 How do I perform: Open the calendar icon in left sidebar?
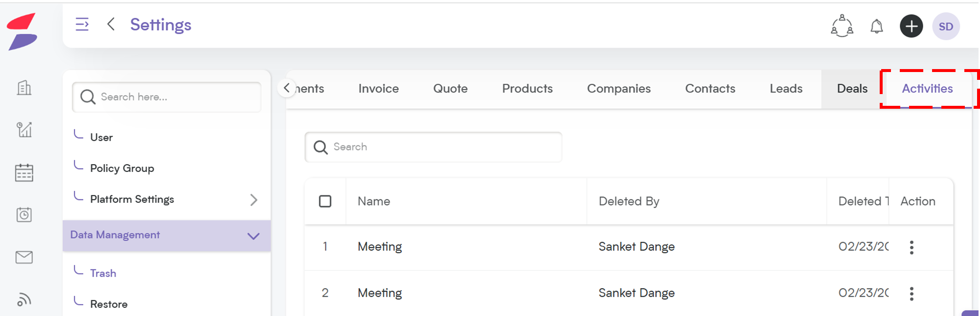pyautogui.click(x=24, y=172)
